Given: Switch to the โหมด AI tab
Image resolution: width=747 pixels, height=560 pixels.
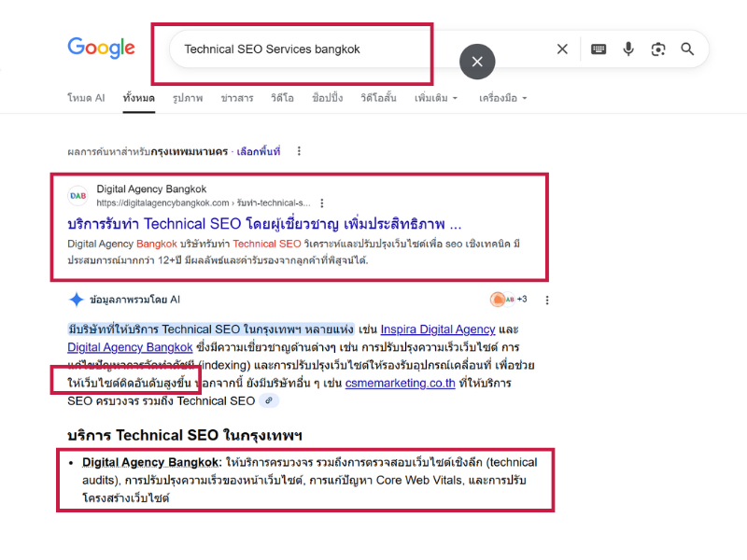Looking at the screenshot, I should pos(86,98).
